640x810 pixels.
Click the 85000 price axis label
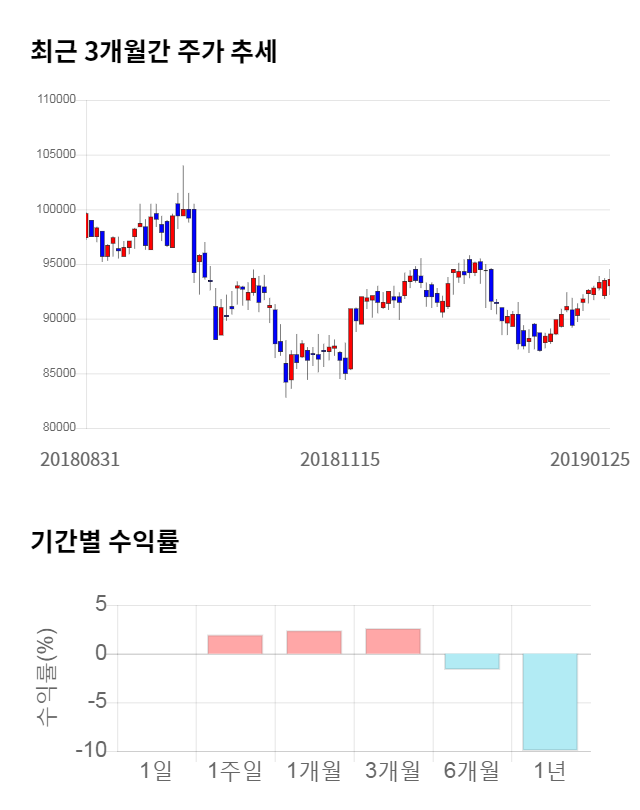point(59,374)
